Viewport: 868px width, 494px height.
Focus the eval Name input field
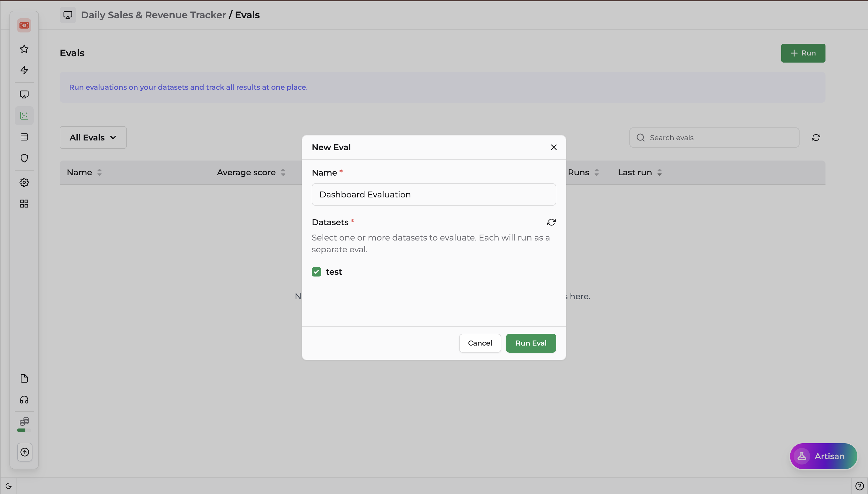point(434,194)
